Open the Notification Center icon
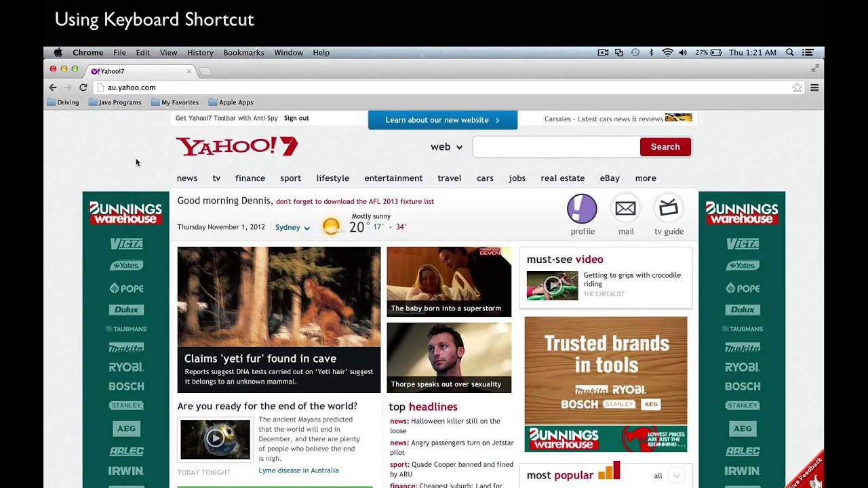 click(x=808, y=52)
